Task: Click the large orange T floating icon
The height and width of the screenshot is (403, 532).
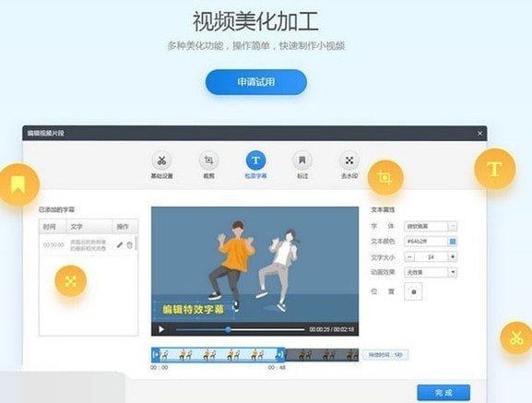Action: pos(495,169)
